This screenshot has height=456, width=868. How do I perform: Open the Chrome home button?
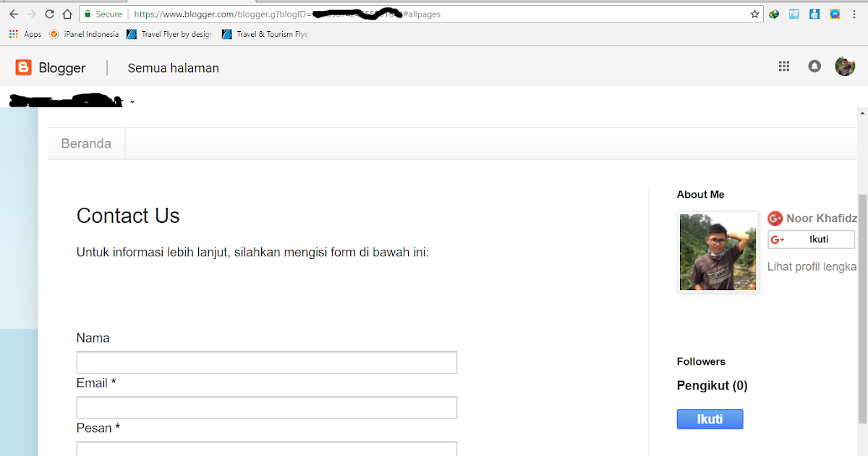point(67,13)
